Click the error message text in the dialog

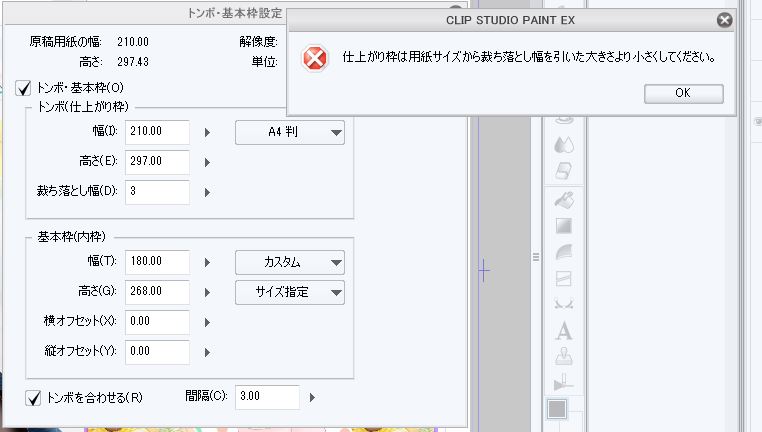pos(529,57)
